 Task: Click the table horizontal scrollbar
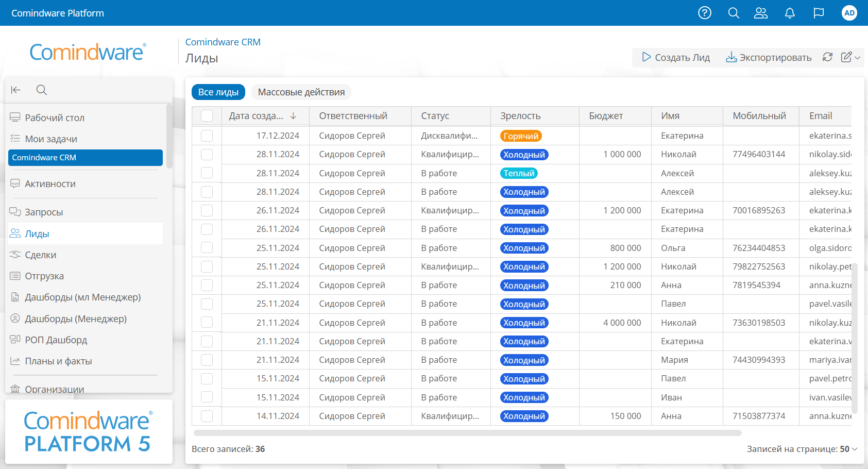(x=467, y=433)
